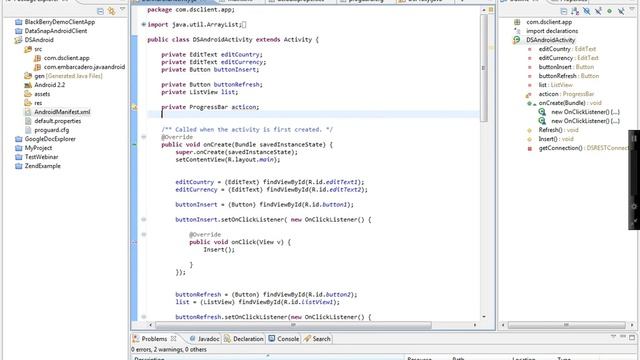Select import declarations in Outline
Image resolution: width=640 pixels, height=360 pixels.
[552, 31]
